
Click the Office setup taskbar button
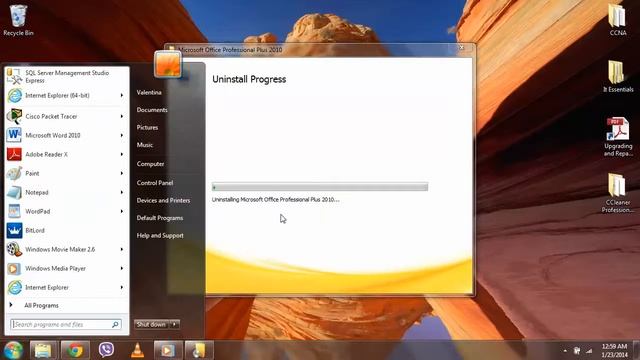(199, 350)
